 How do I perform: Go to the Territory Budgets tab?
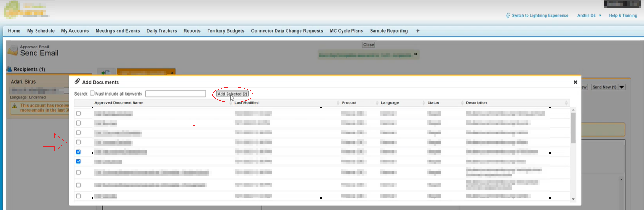(226, 31)
